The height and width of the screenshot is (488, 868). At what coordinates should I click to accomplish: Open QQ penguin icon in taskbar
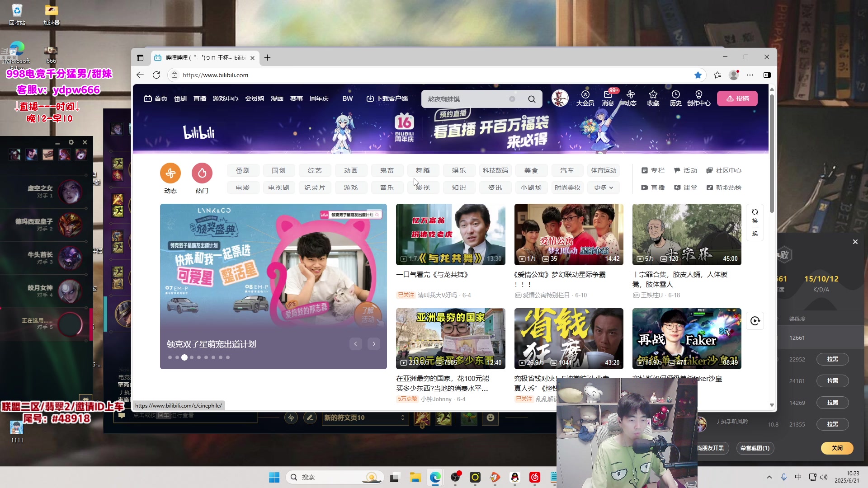514,477
